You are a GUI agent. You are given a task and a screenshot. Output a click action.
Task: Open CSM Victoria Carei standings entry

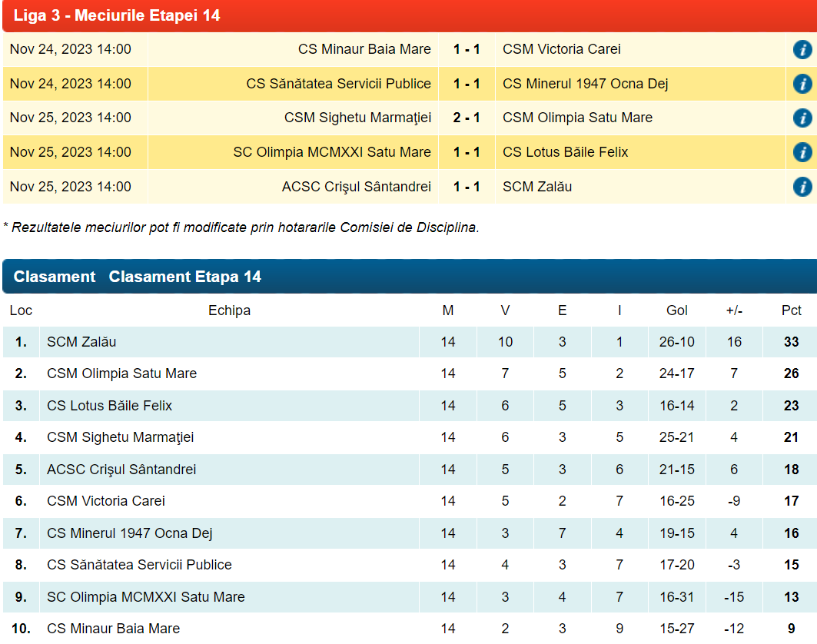tap(106, 501)
